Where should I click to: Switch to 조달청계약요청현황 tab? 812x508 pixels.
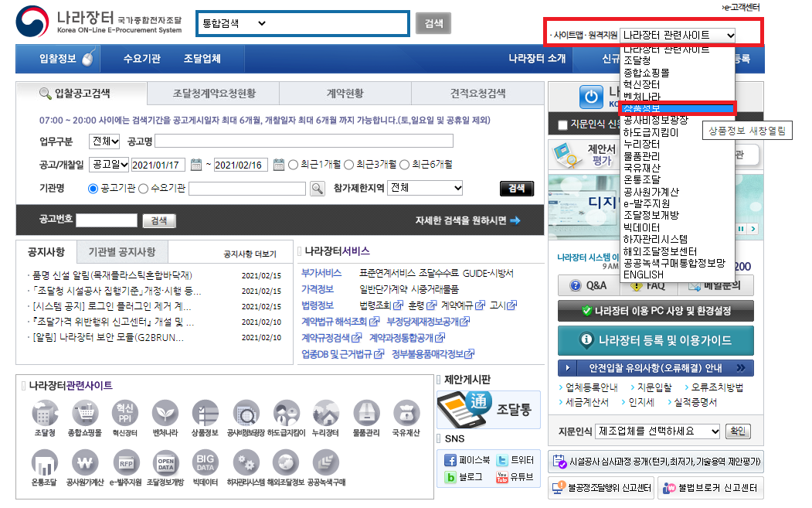[214, 94]
